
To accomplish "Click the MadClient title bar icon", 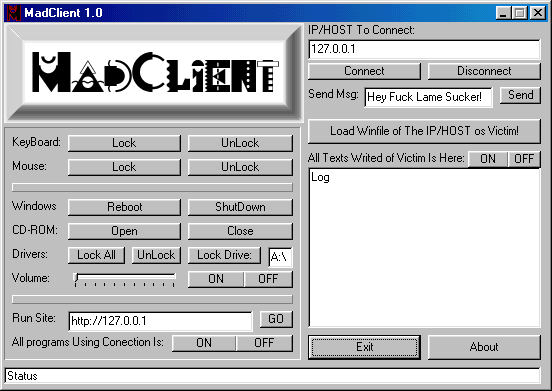I will tap(13, 13).
